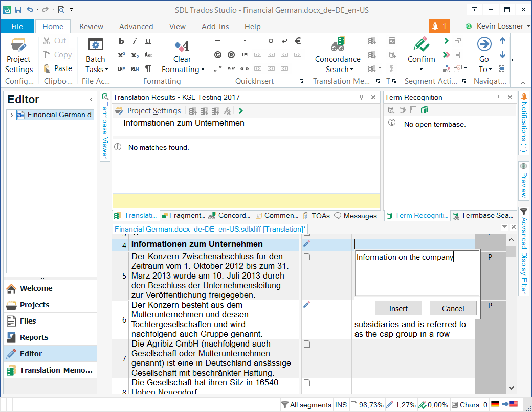Switch to the Review ribbon tab
The image size is (532, 412).
pyautogui.click(x=91, y=27)
